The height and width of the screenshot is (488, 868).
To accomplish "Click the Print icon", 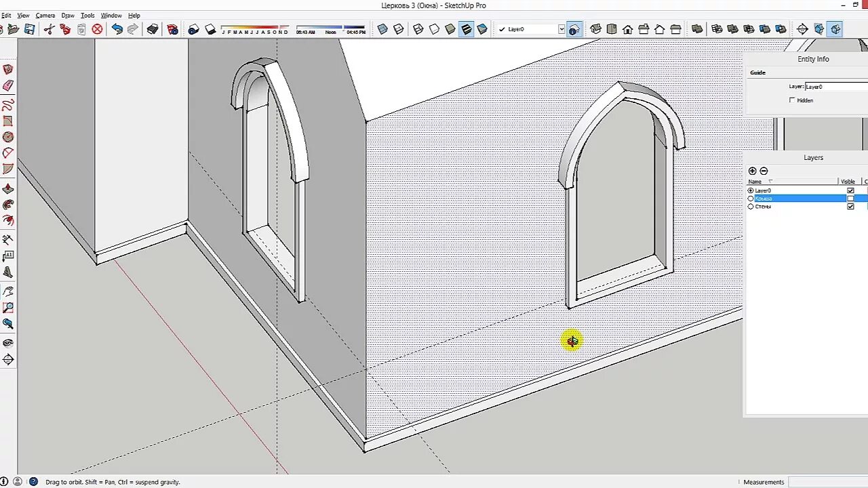I will (x=153, y=29).
